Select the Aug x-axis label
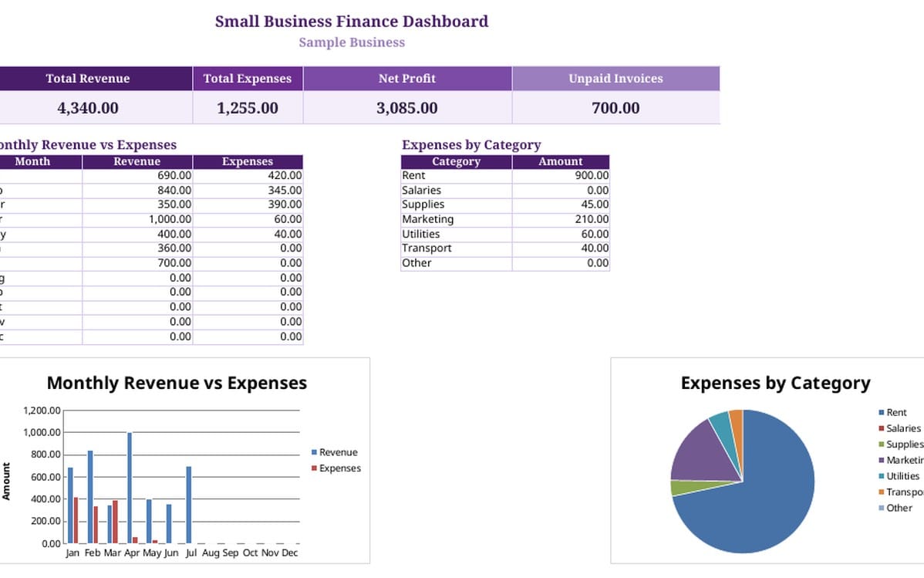The height and width of the screenshot is (578, 924). (211, 553)
